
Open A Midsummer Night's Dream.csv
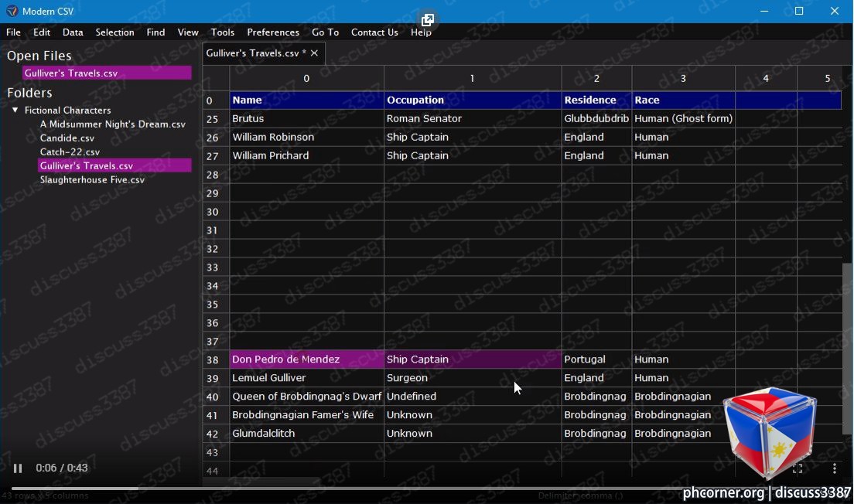tap(113, 124)
